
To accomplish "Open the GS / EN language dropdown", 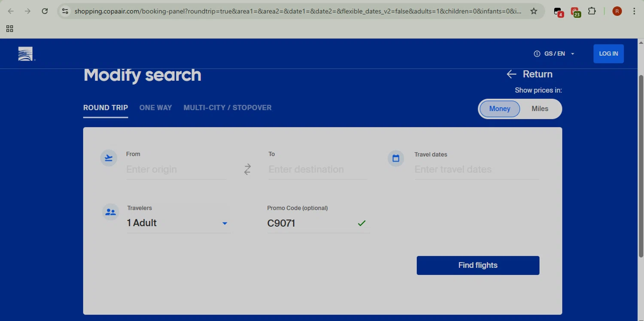I will point(554,54).
